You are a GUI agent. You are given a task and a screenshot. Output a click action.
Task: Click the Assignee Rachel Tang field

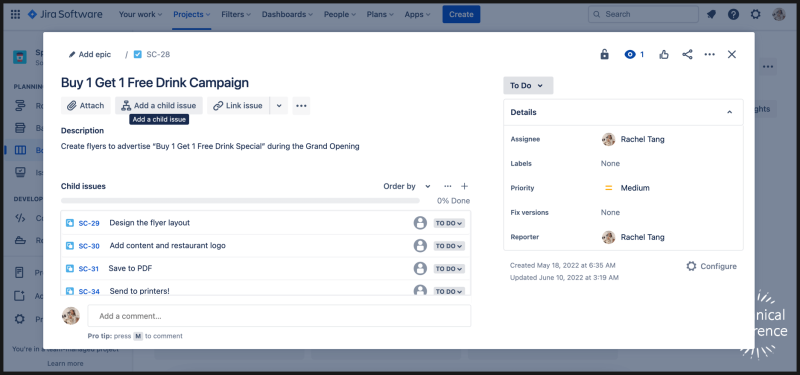tap(633, 139)
